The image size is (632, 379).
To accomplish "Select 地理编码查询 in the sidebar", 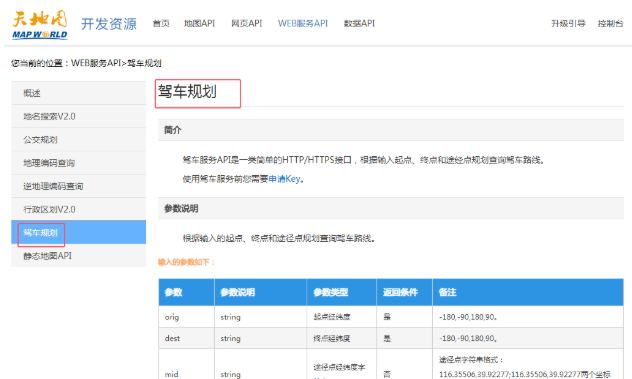I will coord(79,163).
